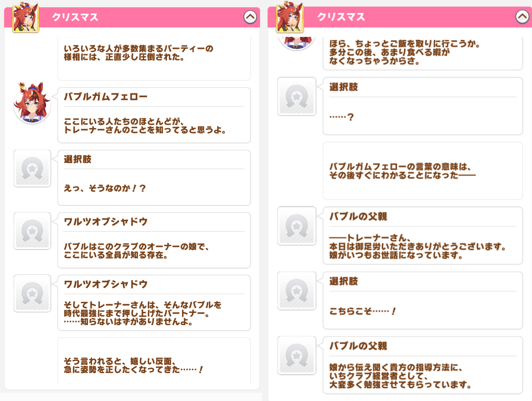Click horseshoe icon beside second ワルツオブシャドウ line
The width and height of the screenshot is (532, 401).
pos(32,293)
